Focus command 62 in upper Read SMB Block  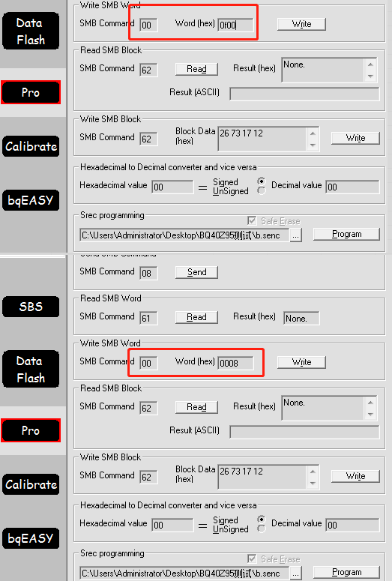pyautogui.click(x=148, y=70)
